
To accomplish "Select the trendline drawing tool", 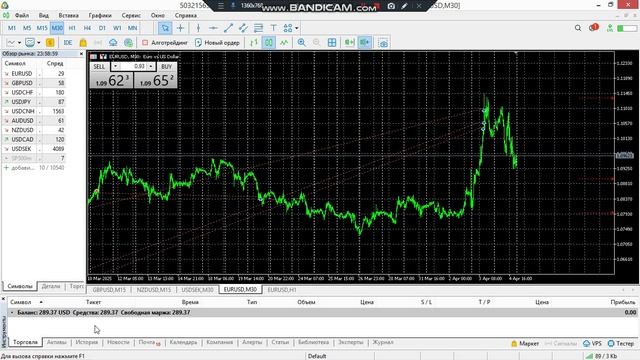I will click(228, 28).
